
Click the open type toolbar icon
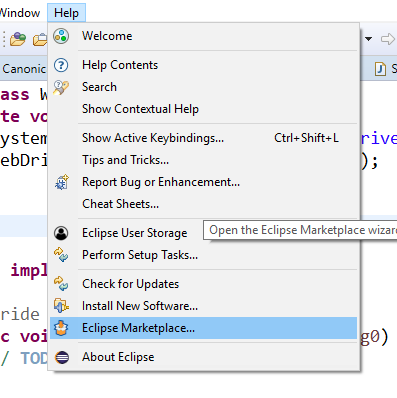click(18, 39)
